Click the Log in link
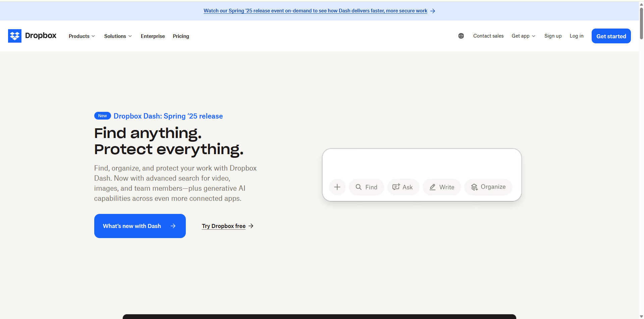This screenshot has width=644, height=319. coord(576,36)
